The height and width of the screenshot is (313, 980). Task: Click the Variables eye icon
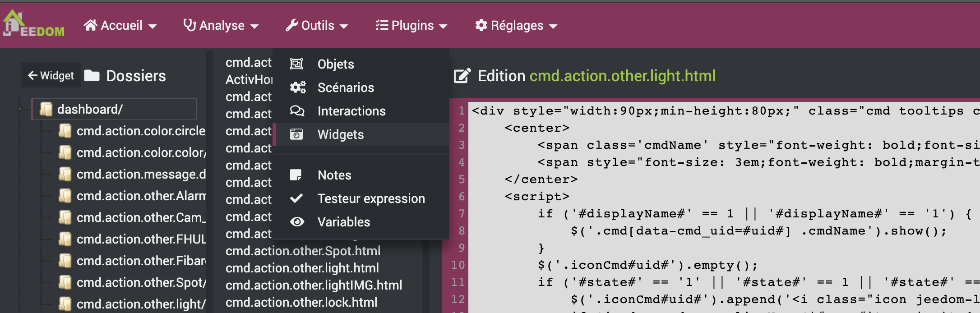pyautogui.click(x=297, y=222)
